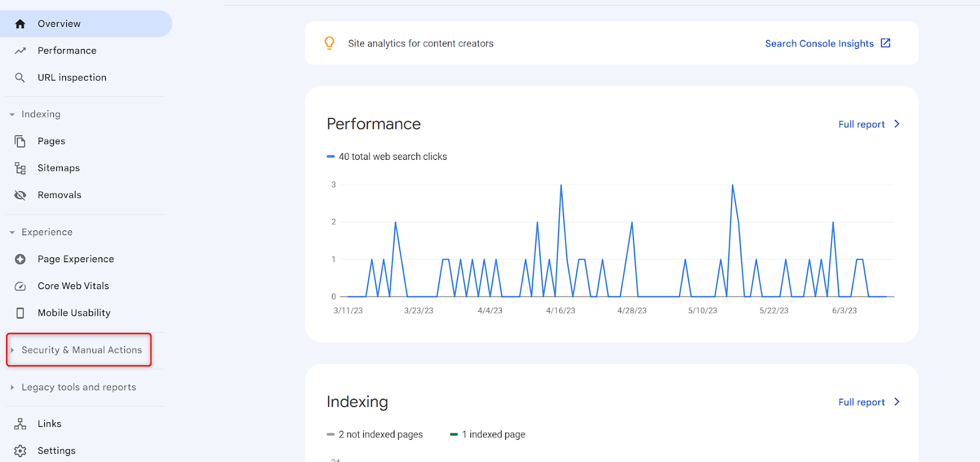Click the 3/11/23 date label on chart

(348, 311)
